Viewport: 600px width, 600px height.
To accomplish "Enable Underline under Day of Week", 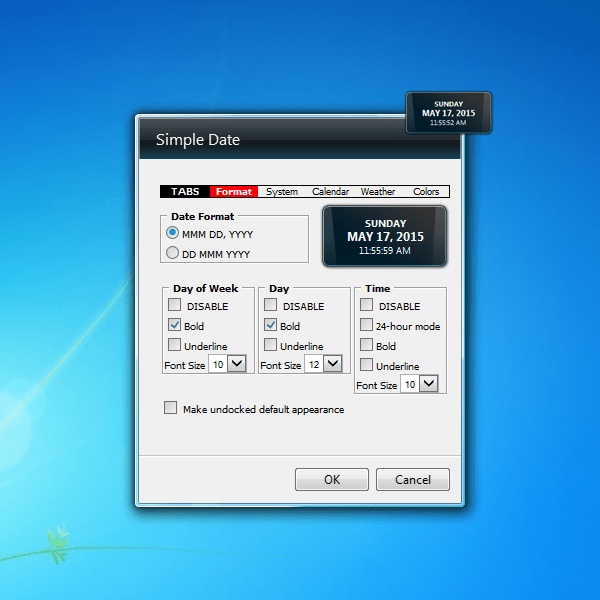I will [x=174, y=345].
